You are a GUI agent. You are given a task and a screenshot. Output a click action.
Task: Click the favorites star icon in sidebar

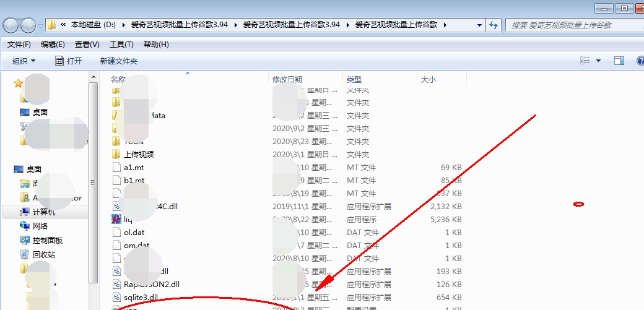tap(18, 84)
